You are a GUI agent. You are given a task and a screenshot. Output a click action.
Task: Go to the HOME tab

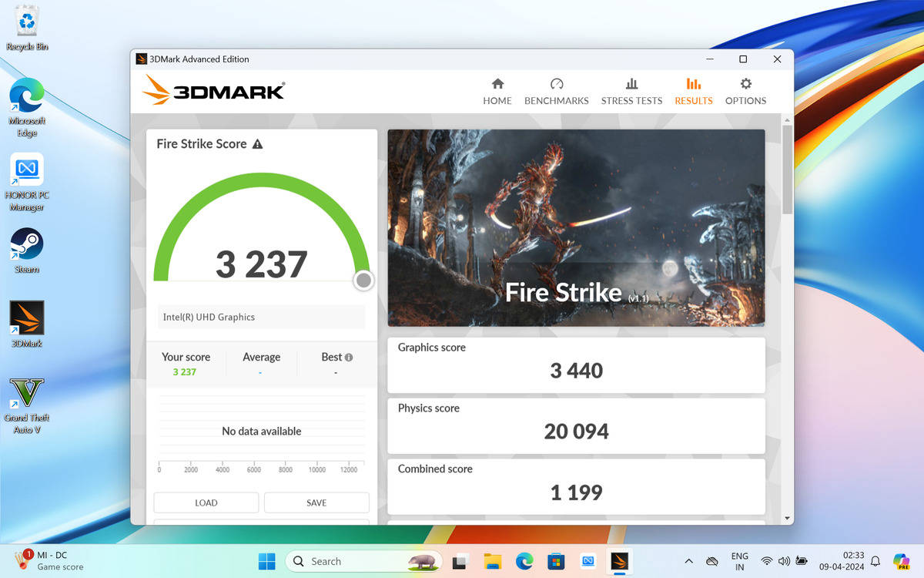pos(497,91)
